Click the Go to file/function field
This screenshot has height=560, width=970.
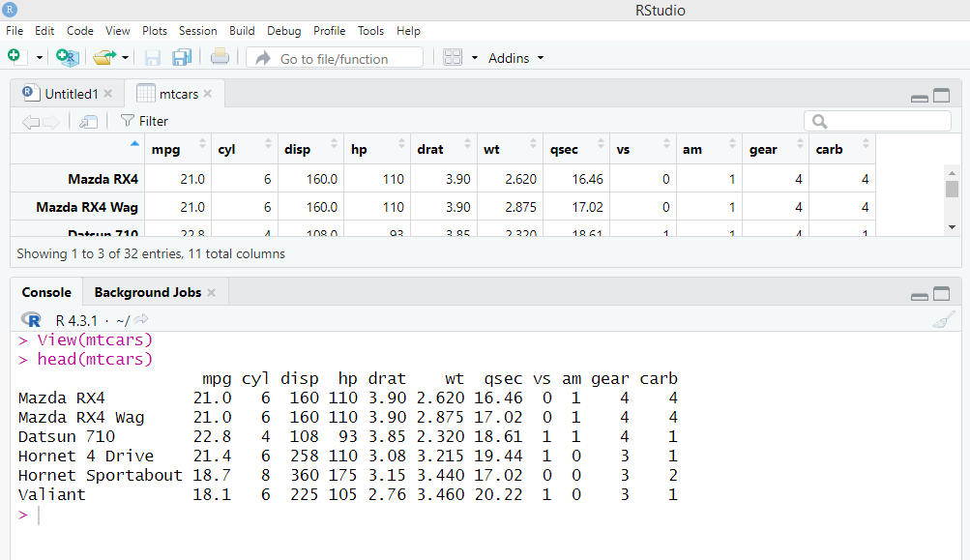click(335, 58)
